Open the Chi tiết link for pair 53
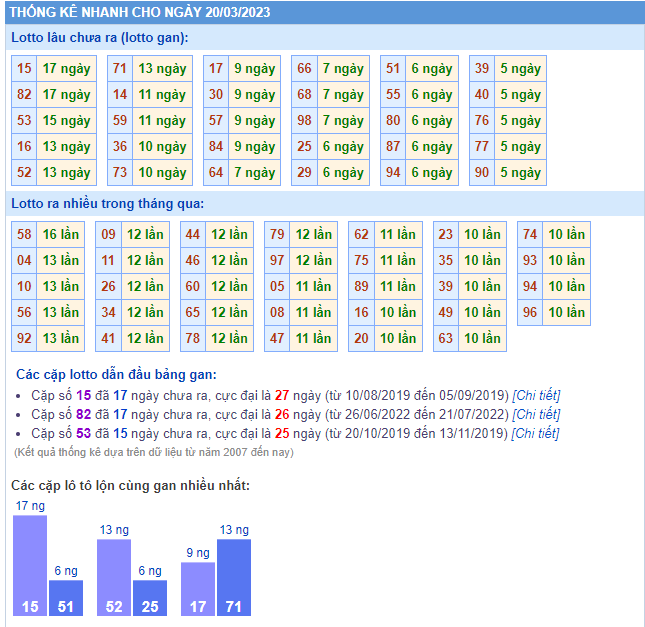This screenshot has height=627, width=645. (535, 433)
